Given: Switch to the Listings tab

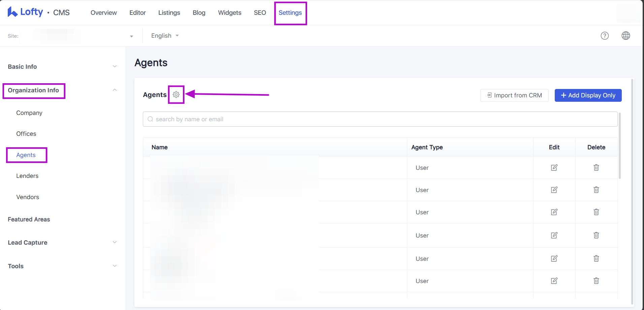Looking at the screenshot, I should [169, 13].
